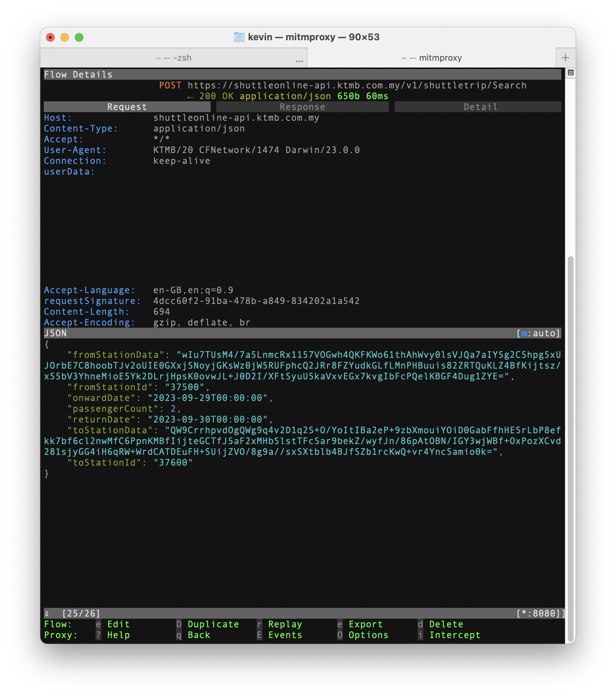Click the home folder icon in title
The height and width of the screenshot is (697, 616).
[x=239, y=37]
